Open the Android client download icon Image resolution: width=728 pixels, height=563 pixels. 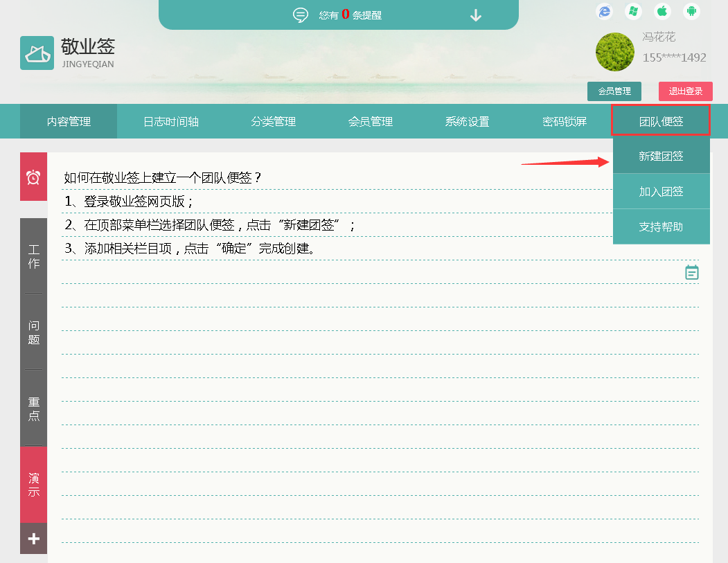pyautogui.click(x=692, y=11)
